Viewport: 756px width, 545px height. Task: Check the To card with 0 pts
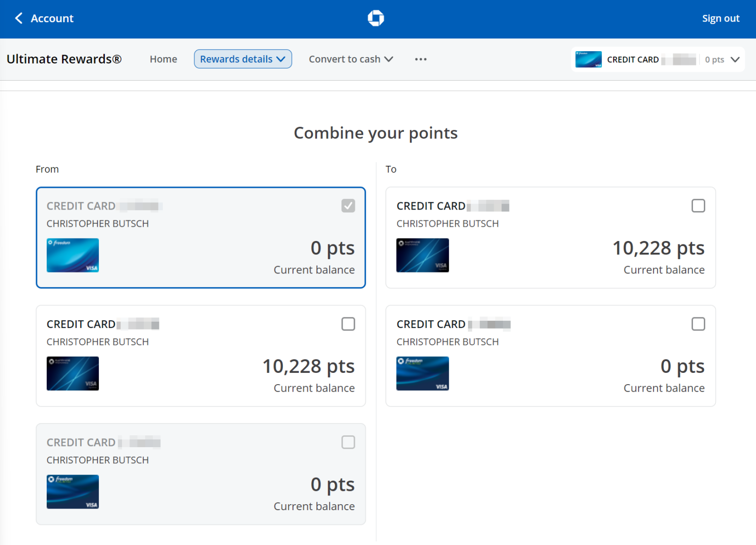pyautogui.click(x=698, y=324)
